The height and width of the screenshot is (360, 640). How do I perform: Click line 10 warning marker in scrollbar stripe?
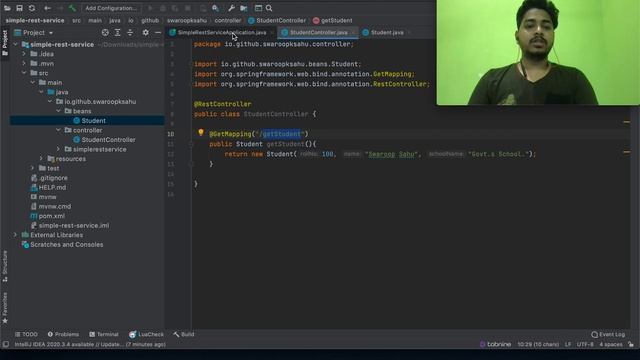pyautogui.click(x=626, y=122)
